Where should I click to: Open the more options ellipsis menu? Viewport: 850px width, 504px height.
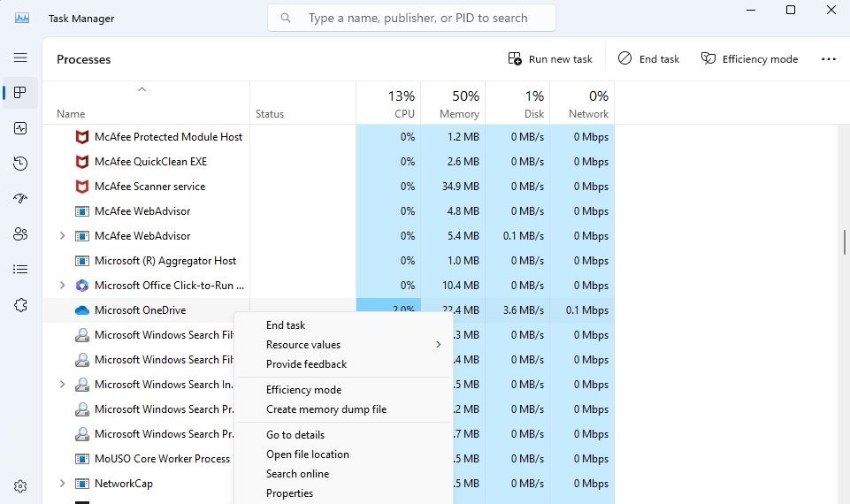coord(828,59)
